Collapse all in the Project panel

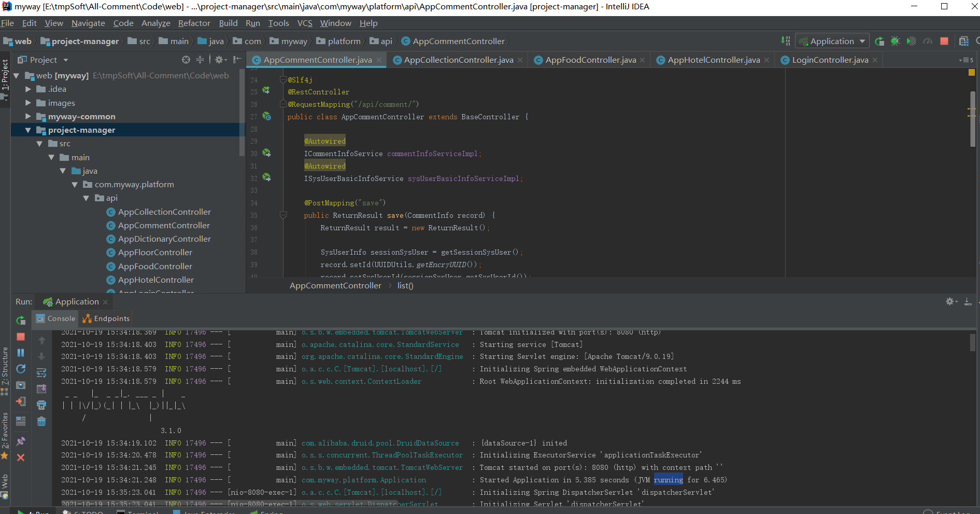(200, 60)
